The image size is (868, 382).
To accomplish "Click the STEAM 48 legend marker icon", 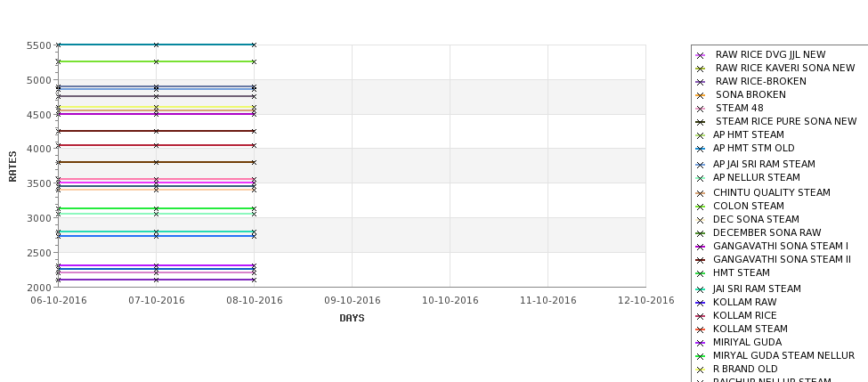I will click(701, 109).
